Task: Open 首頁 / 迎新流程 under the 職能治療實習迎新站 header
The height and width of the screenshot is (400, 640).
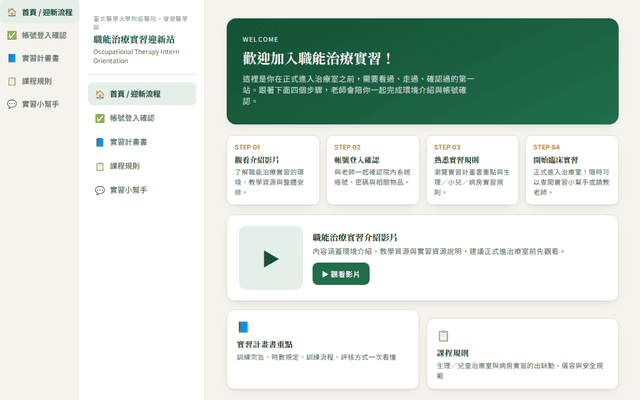Action: 142,94
